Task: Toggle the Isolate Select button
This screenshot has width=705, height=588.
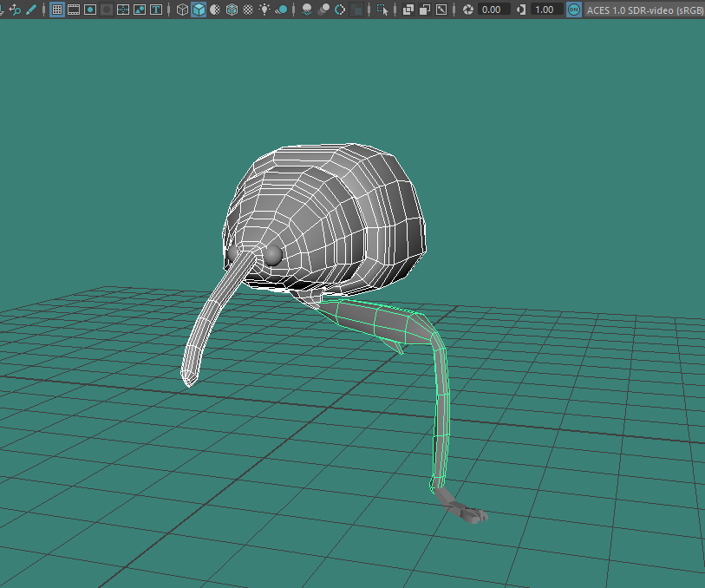Action: (x=382, y=10)
